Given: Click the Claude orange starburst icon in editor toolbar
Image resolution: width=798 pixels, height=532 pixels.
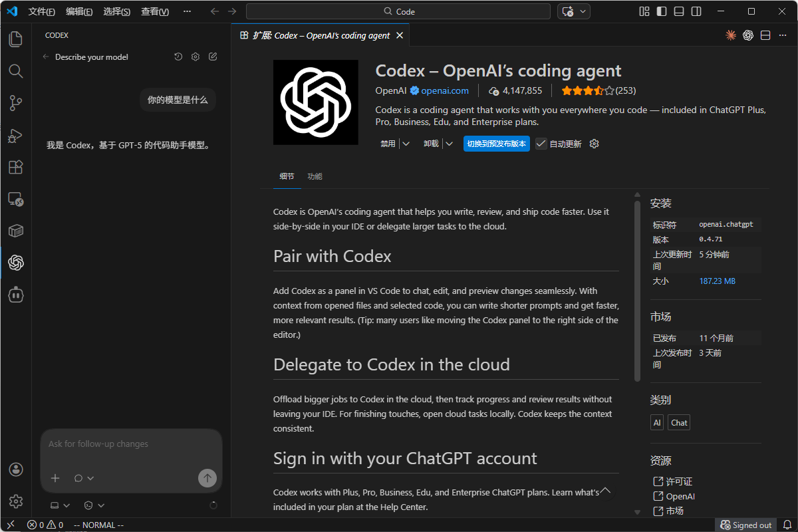Looking at the screenshot, I should click(x=731, y=35).
